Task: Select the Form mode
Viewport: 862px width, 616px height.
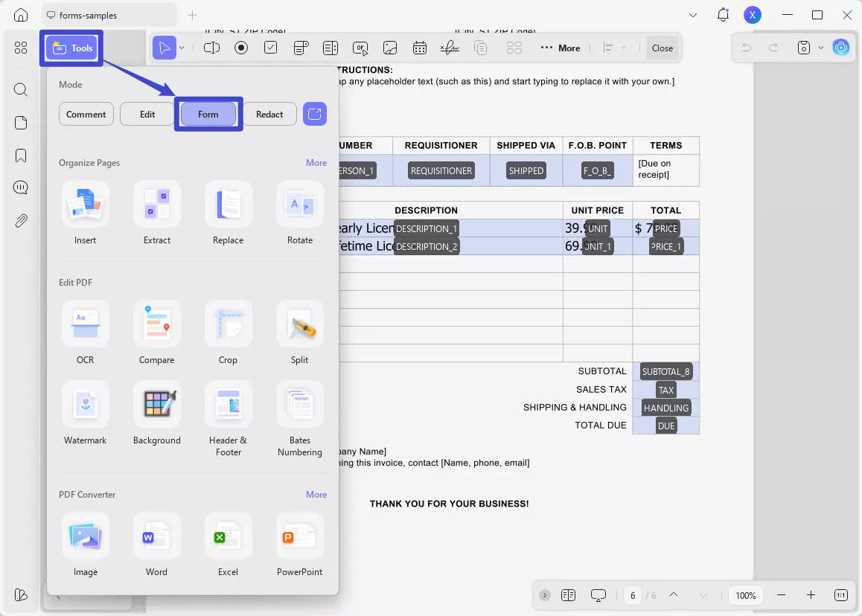Action: coord(208,114)
